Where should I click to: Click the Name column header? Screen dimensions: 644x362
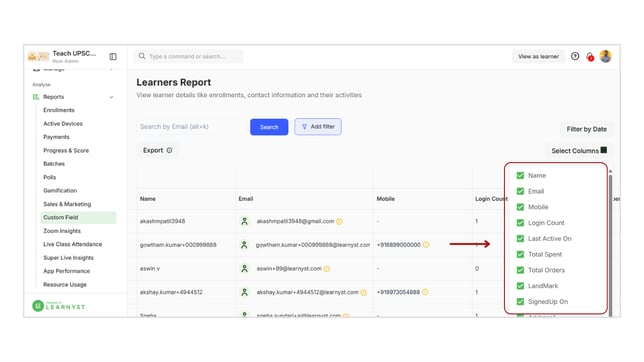(147, 199)
